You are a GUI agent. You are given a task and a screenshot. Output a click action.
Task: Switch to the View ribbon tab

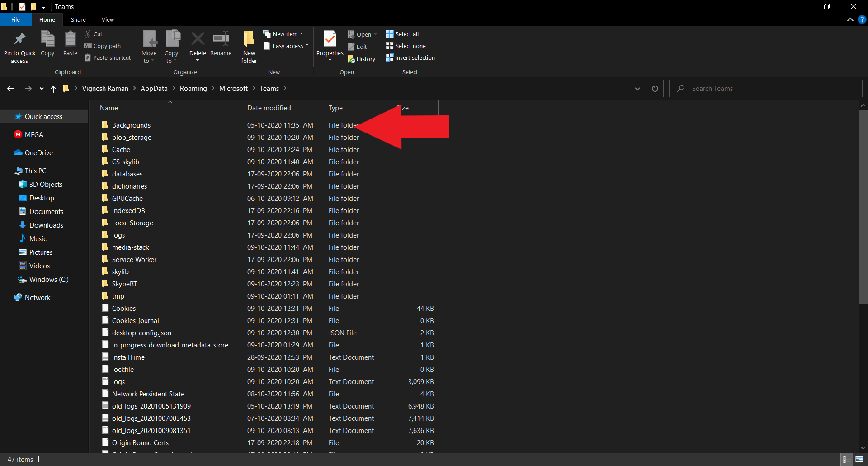pyautogui.click(x=108, y=19)
